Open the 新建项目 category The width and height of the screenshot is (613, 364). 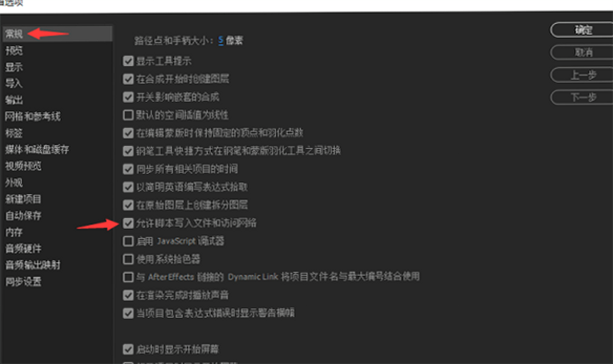tap(23, 199)
